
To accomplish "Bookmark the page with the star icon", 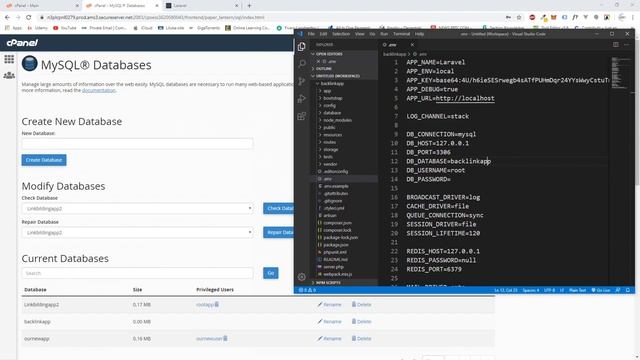I will pos(519,18).
